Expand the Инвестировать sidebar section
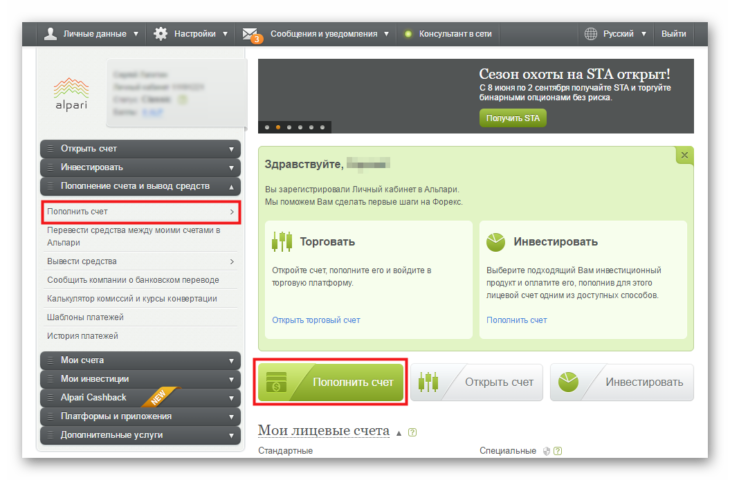This screenshot has width=730, height=480. click(140, 167)
